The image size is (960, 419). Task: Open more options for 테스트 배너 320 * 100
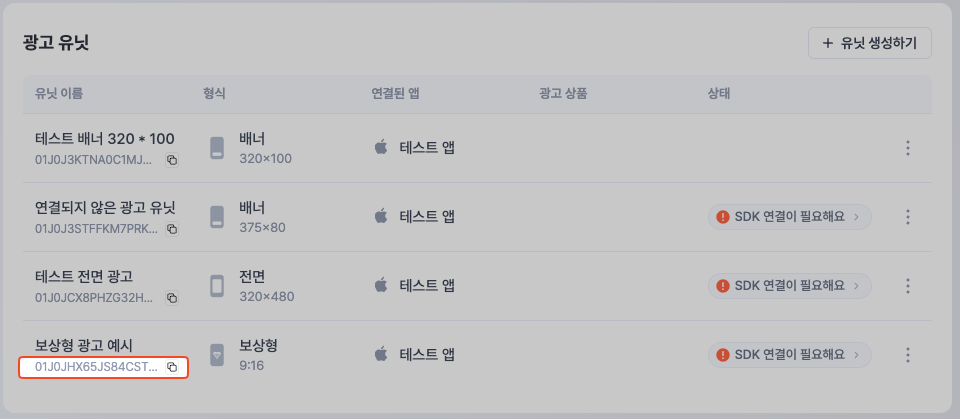(x=908, y=148)
